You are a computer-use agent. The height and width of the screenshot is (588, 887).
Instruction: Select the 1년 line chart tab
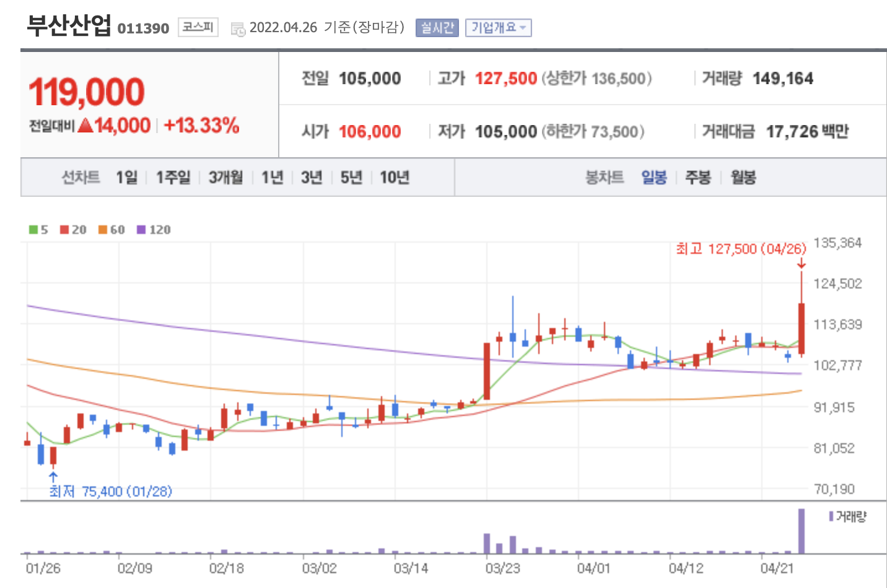(x=272, y=178)
